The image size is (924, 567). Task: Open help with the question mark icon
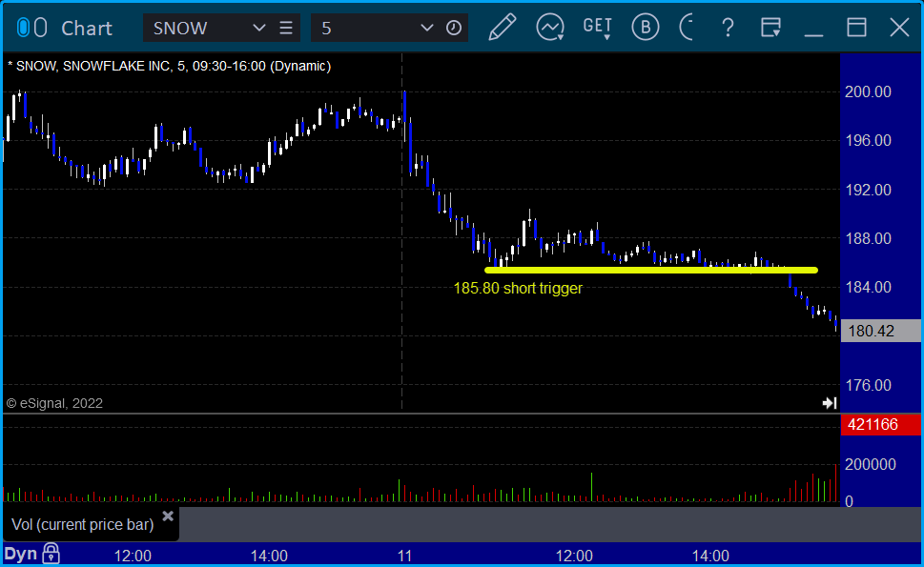(728, 28)
